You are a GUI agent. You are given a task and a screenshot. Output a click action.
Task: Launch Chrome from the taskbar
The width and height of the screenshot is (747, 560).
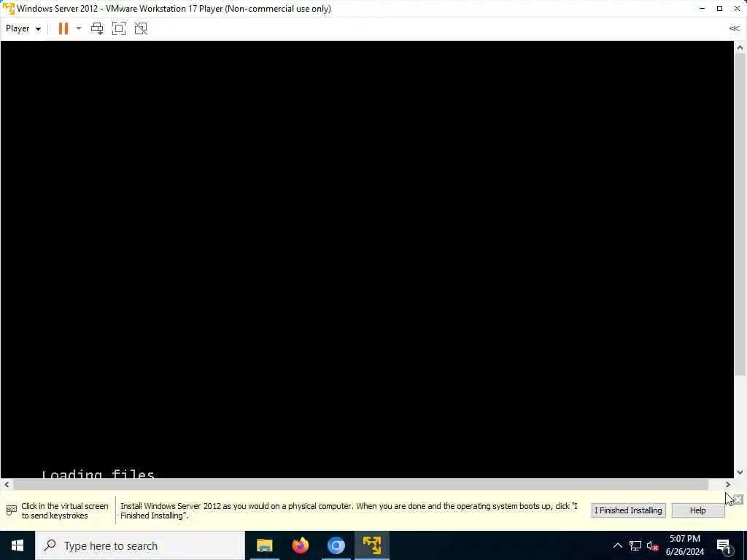pos(336,545)
